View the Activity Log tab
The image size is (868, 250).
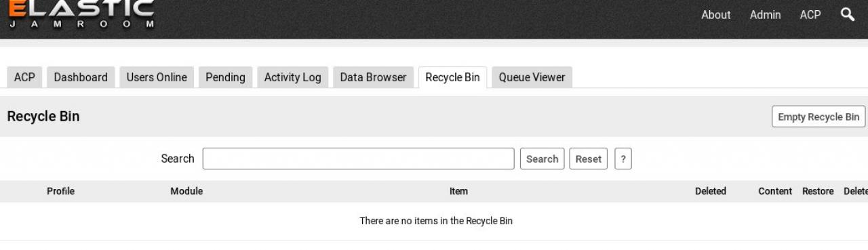pyautogui.click(x=292, y=77)
